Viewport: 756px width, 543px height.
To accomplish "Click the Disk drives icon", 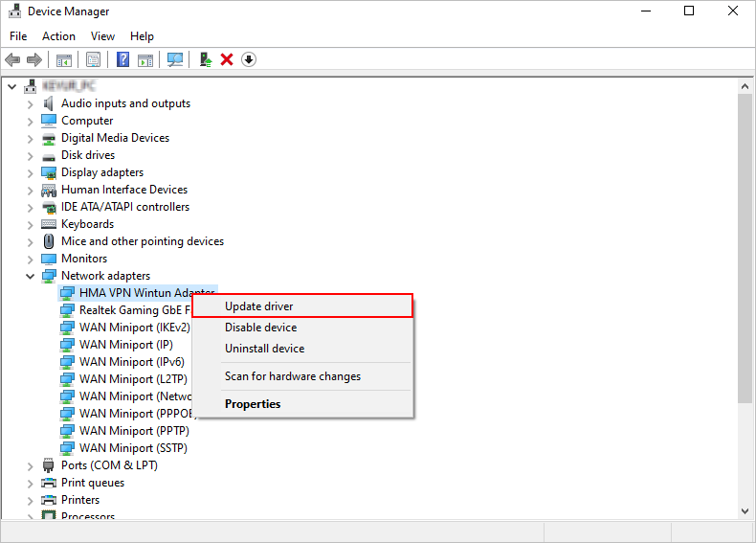I will pyautogui.click(x=48, y=155).
